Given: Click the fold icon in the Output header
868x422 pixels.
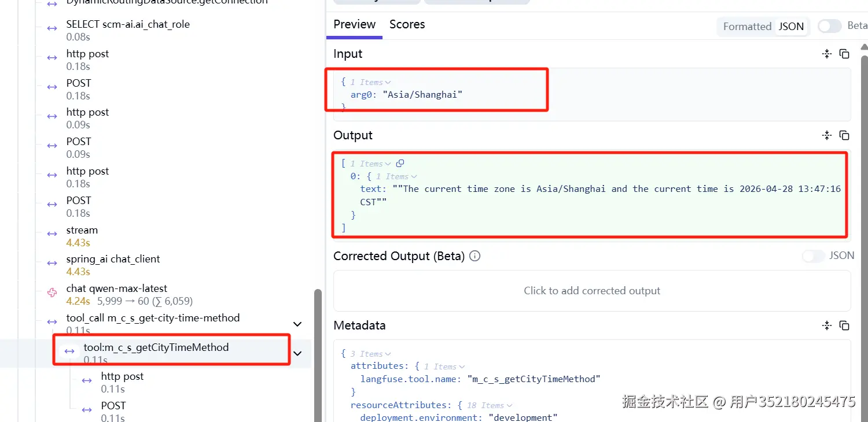Looking at the screenshot, I should (827, 135).
